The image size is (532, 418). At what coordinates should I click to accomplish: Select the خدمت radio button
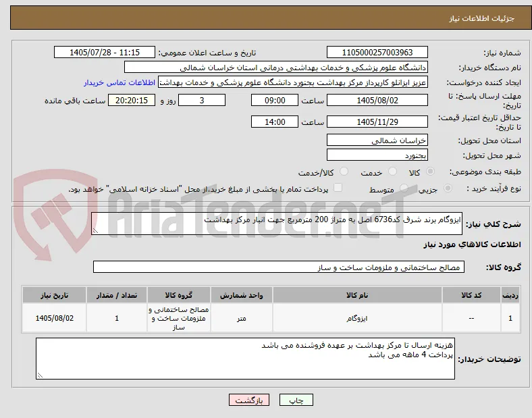tap(392, 172)
